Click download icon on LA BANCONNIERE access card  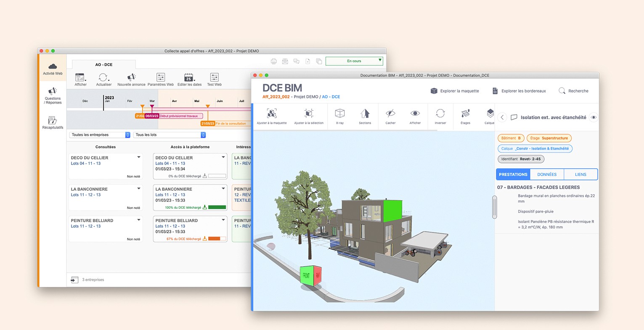[x=205, y=207]
